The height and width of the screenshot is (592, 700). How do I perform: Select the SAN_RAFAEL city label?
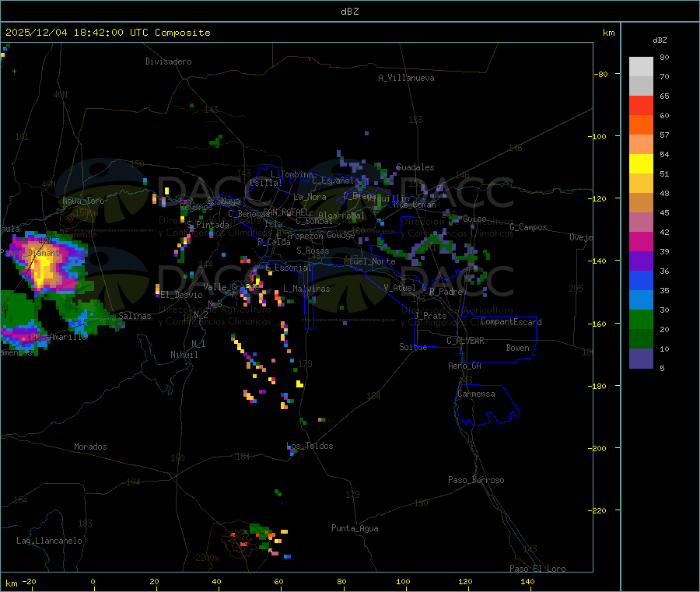point(285,212)
